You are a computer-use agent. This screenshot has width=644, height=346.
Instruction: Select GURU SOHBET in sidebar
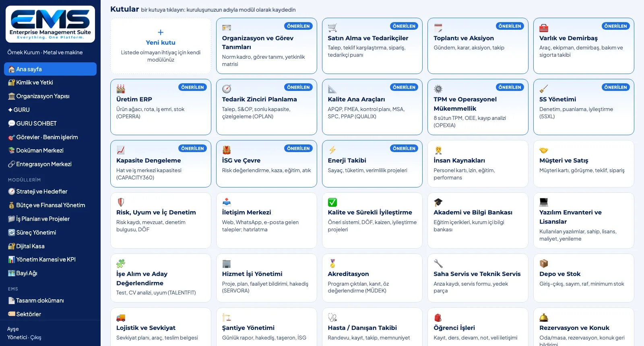pyautogui.click(x=50, y=124)
